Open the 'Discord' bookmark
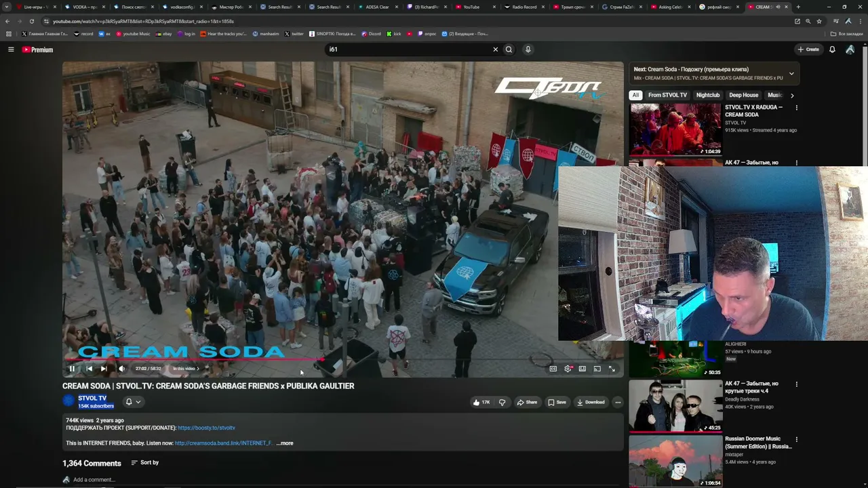Image resolution: width=868 pixels, height=488 pixels. [x=371, y=34]
